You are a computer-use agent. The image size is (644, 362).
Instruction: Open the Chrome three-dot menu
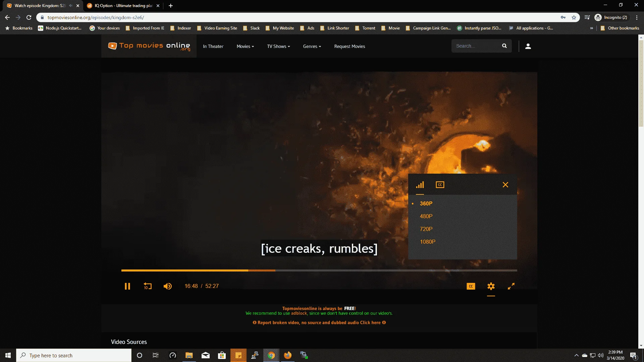[637, 17]
